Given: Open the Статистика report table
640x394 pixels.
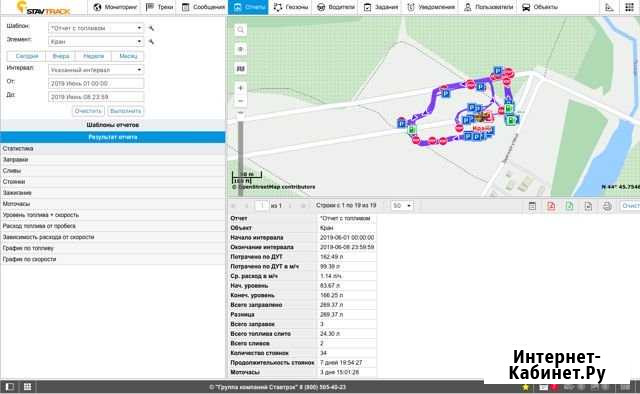Looking at the screenshot, I should point(113,149).
